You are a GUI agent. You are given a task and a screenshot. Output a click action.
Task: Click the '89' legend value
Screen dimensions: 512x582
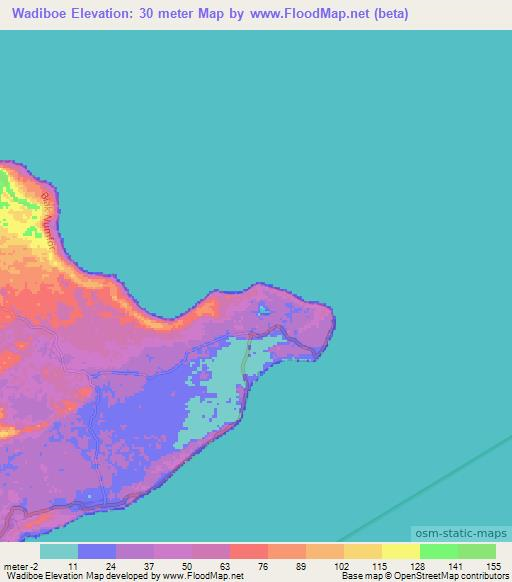pos(301,567)
